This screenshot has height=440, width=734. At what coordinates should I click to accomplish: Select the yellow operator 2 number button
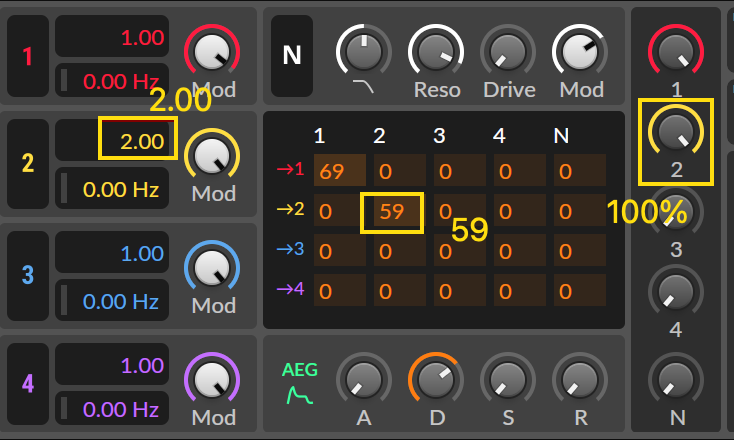[28, 163]
